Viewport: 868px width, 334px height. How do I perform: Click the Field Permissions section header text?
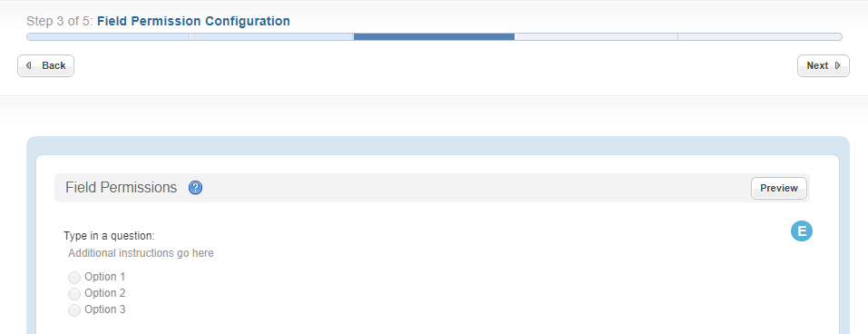tap(122, 187)
